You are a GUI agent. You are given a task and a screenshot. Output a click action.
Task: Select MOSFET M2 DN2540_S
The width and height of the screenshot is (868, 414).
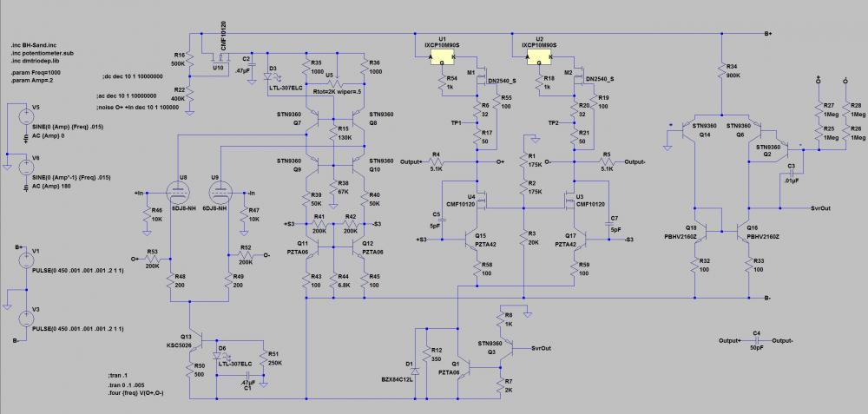(578, 74)
